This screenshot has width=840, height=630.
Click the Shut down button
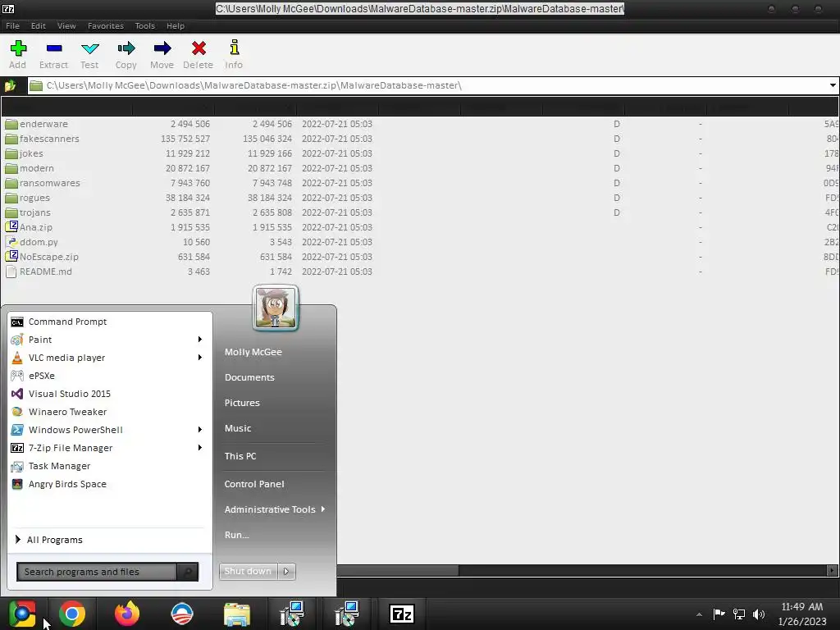(x=249, y=571)
